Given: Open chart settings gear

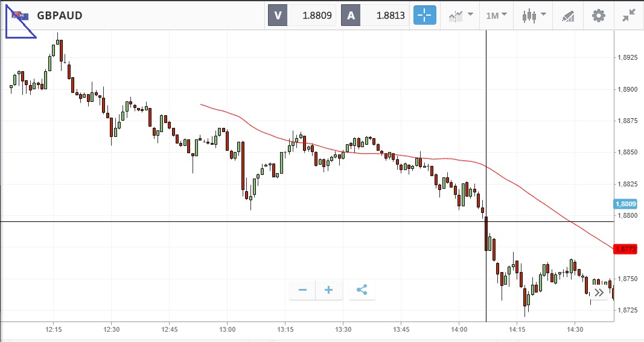Looking at the screenshot, I should [598, 16].
